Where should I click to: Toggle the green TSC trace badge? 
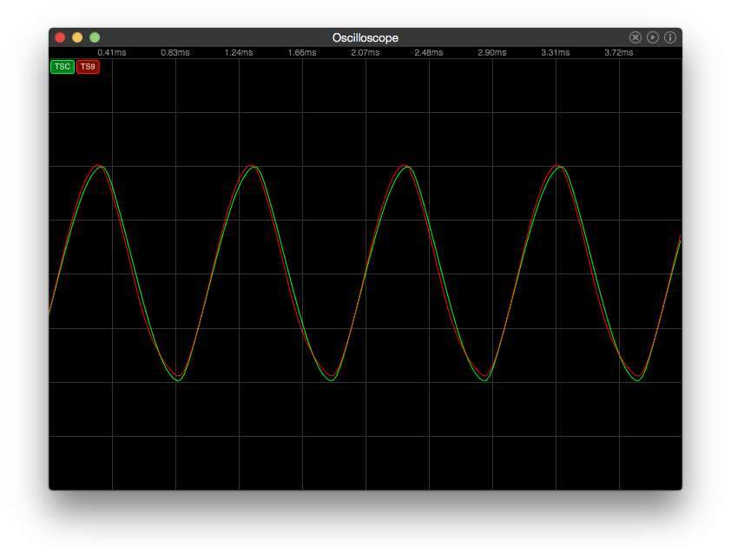pyautogui.click(x=63, y=67)
